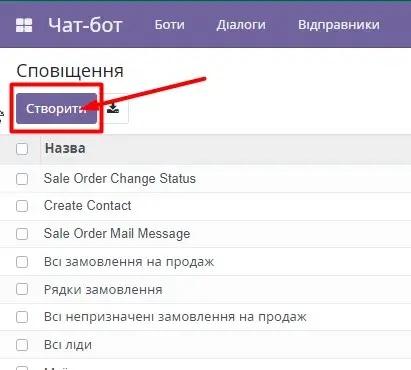Sort by the Назва column header
This screenshot has width=411, height=370.
tap(65, 148)
